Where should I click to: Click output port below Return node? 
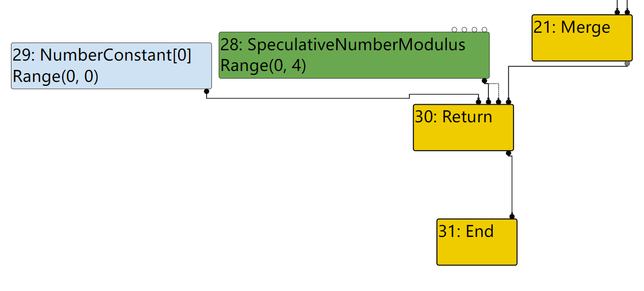509,153
